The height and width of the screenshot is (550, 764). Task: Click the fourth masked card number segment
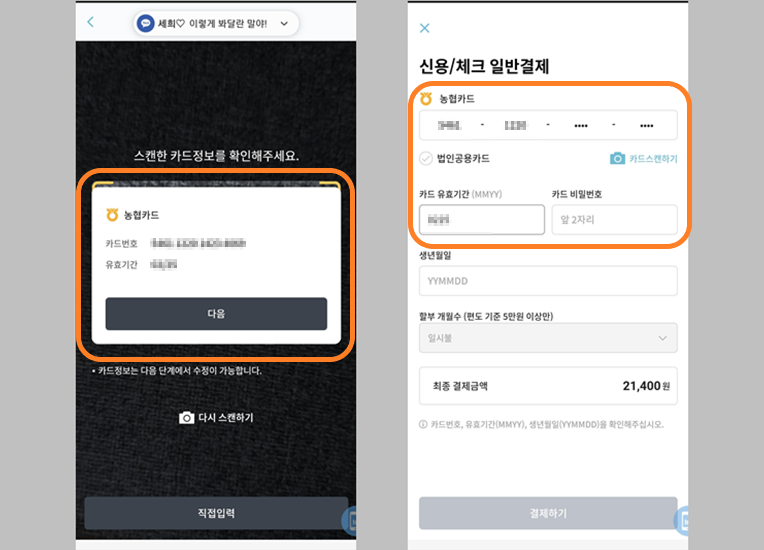[647, 126]
